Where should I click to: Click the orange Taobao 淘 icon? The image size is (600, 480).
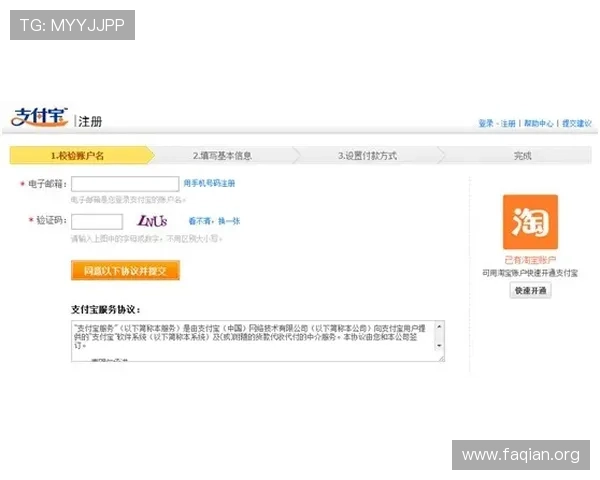(x=530, y=222)
